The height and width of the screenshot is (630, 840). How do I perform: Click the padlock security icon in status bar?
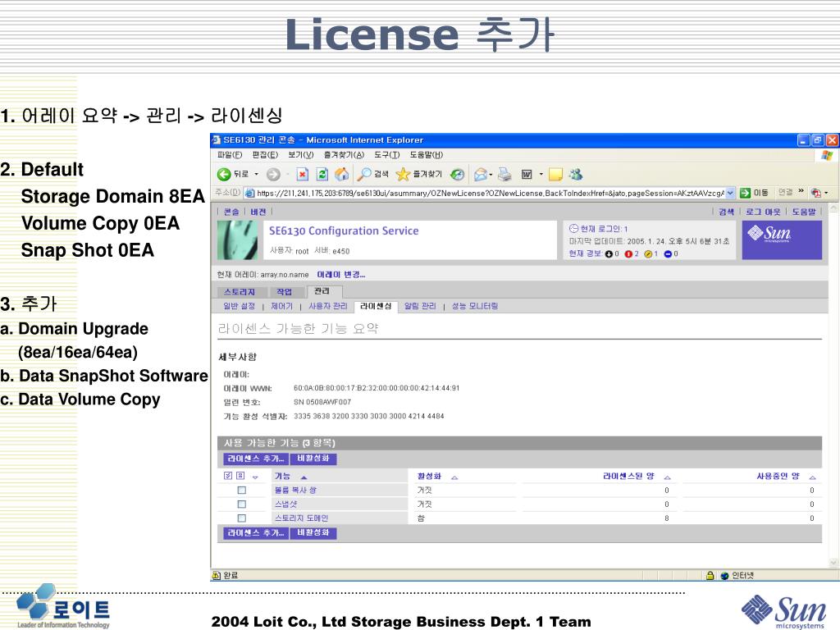click(710, 575)
